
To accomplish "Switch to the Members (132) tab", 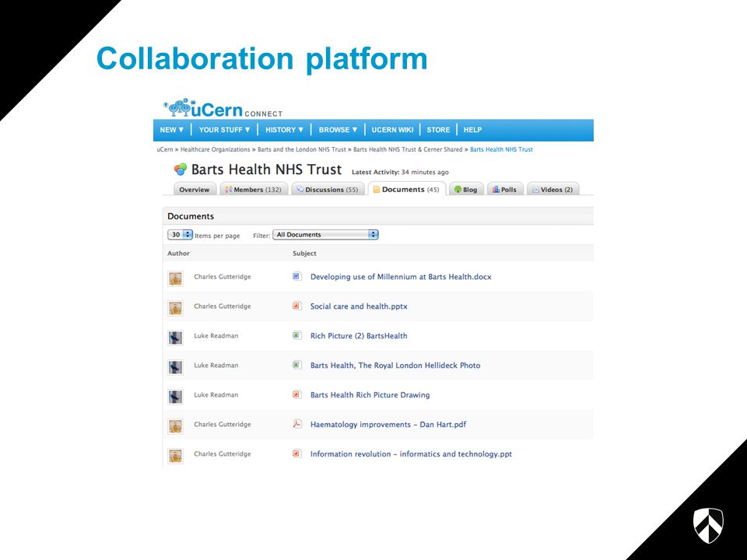I will (x=254, y=189).
